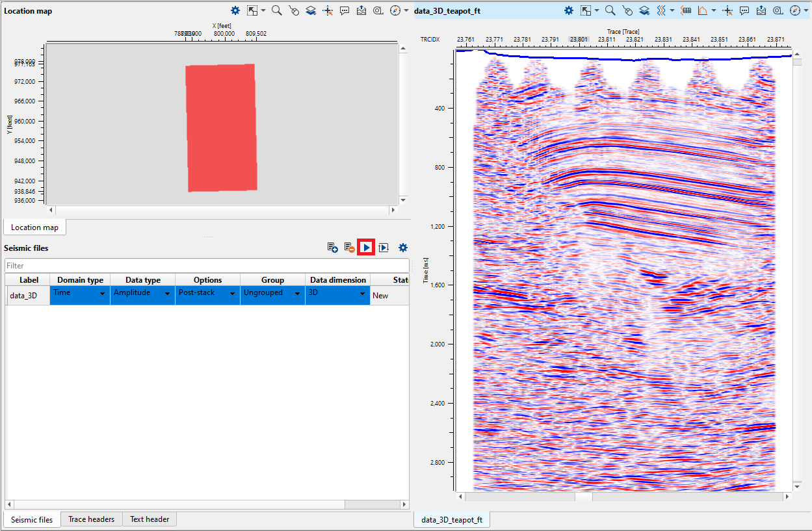
Task: Switch to the Text header tab
Action: click(149, 519)
